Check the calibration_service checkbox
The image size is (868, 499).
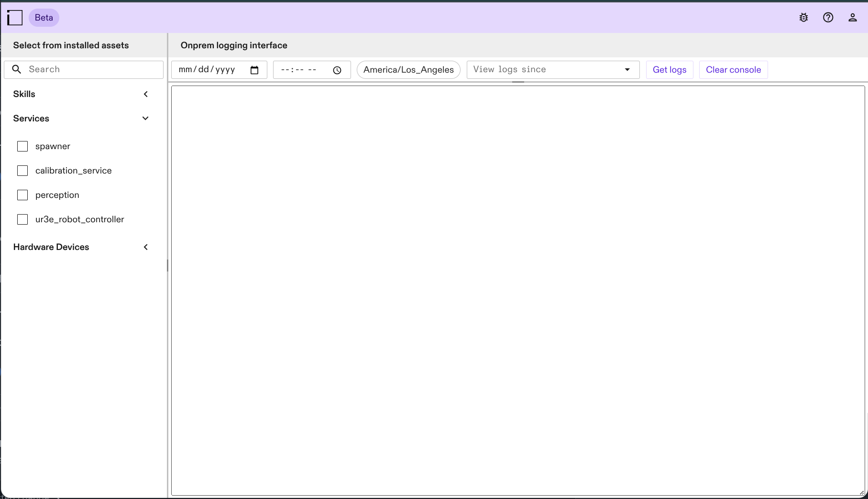click(x=22, y=171)
